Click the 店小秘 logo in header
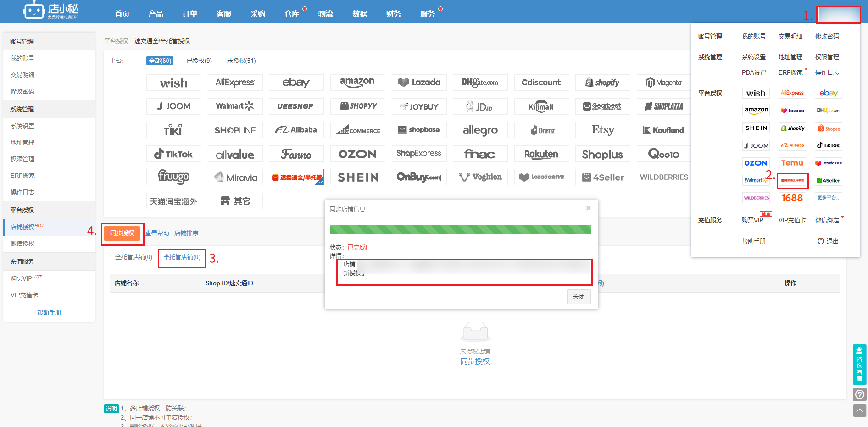The image size is (868, 427). pyautogui.click(x=51, y=11)
